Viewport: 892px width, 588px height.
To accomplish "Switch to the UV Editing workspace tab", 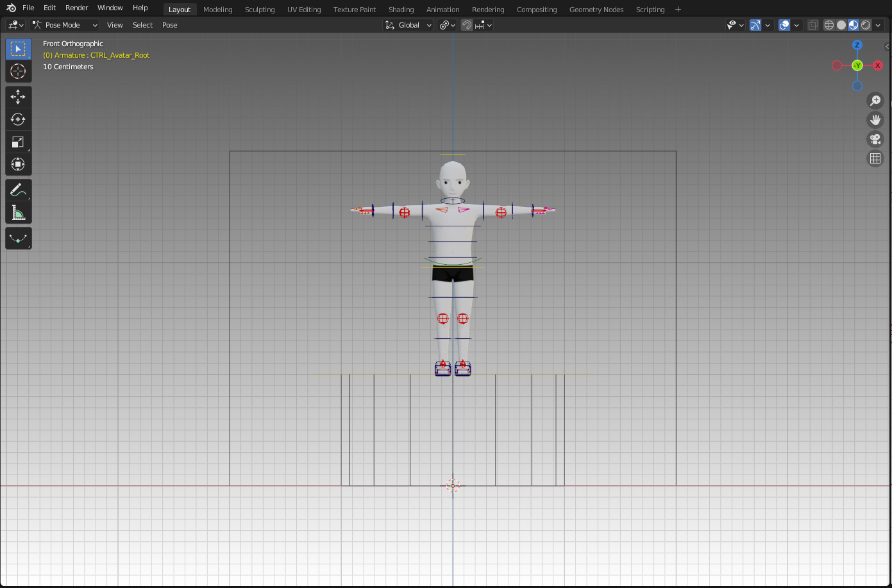I will [304, 10].
